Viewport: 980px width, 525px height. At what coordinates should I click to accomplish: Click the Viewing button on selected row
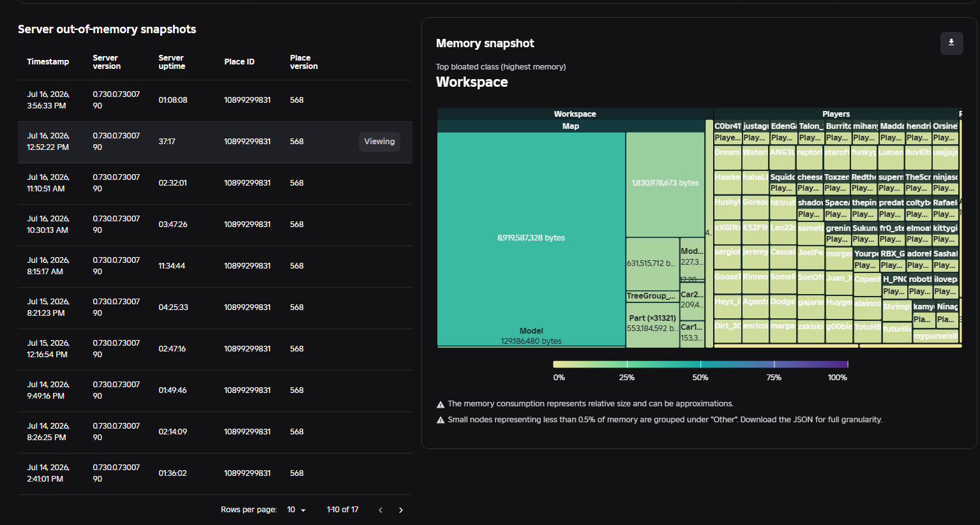pos(379,142)
